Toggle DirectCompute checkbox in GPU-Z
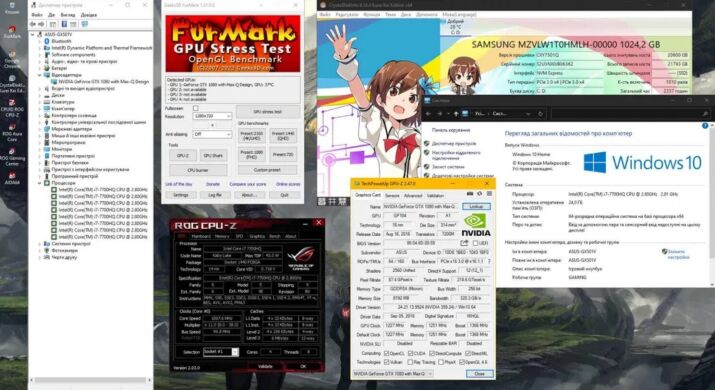 (x=432, y=353)
